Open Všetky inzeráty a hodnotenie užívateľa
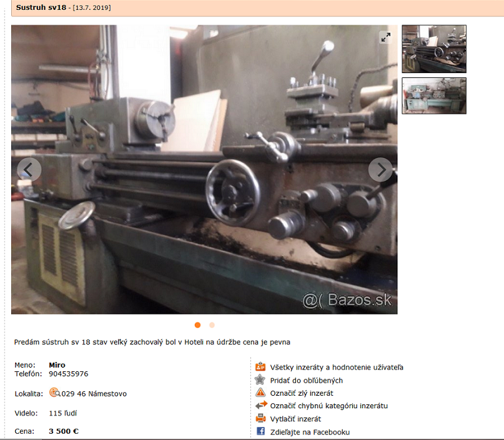 (x=337, y=367)
